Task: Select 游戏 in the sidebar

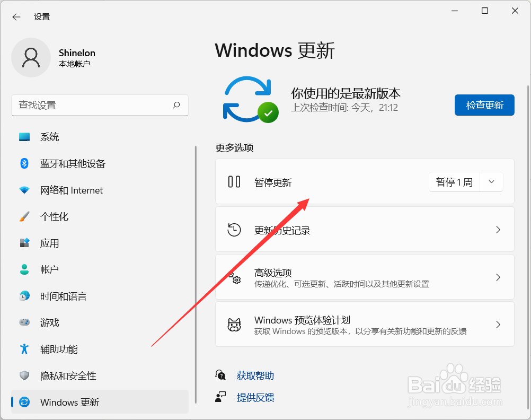Action: tap(100, 322)
